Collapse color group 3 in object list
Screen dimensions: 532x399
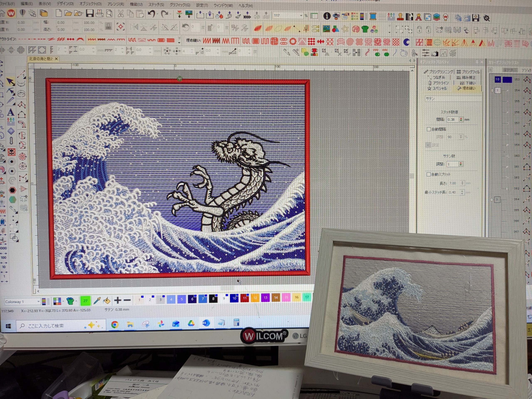point(492,200)
